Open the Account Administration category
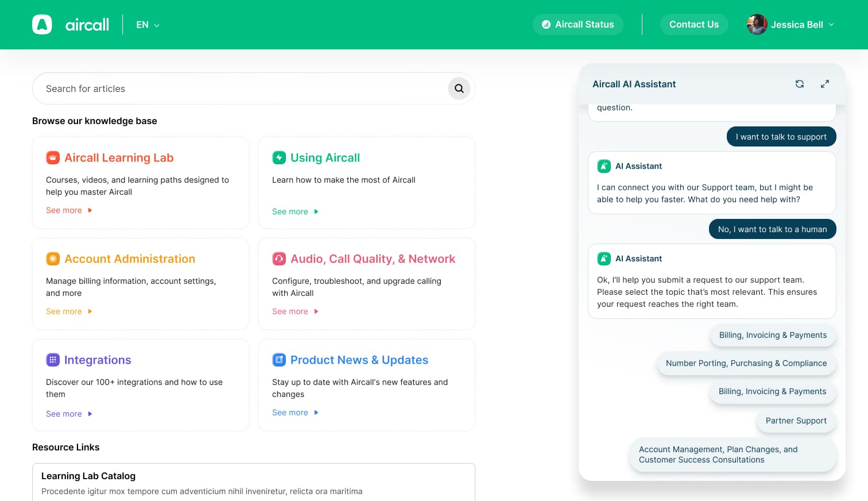 coord(130,259)
